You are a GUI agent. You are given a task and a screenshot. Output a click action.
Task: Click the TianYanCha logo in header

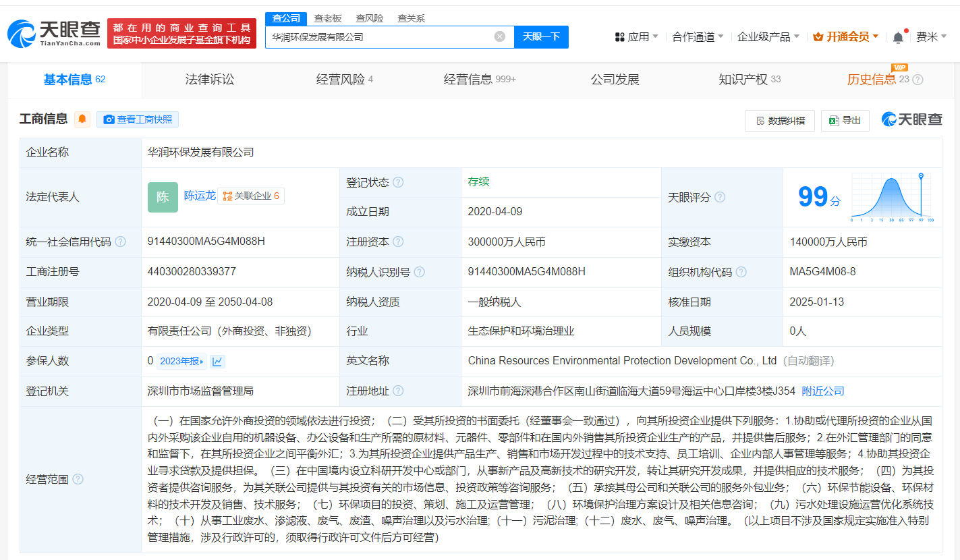(54, 33)
